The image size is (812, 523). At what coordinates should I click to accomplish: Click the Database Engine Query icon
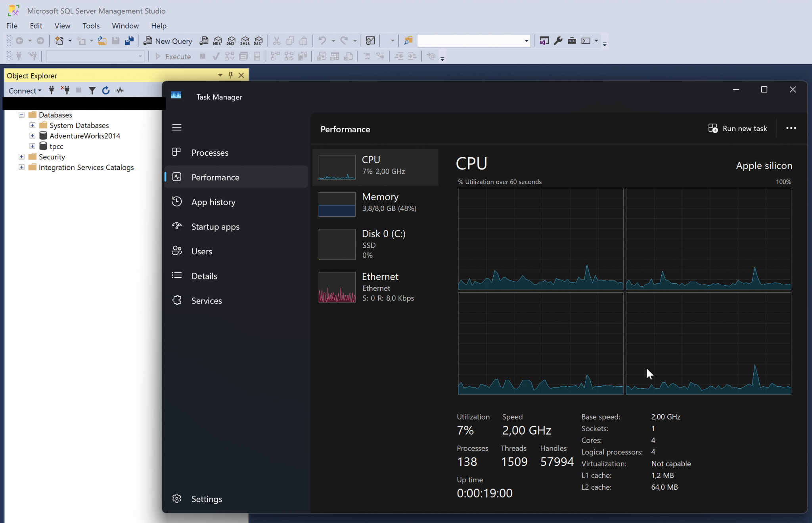click(x=204, y=41)
